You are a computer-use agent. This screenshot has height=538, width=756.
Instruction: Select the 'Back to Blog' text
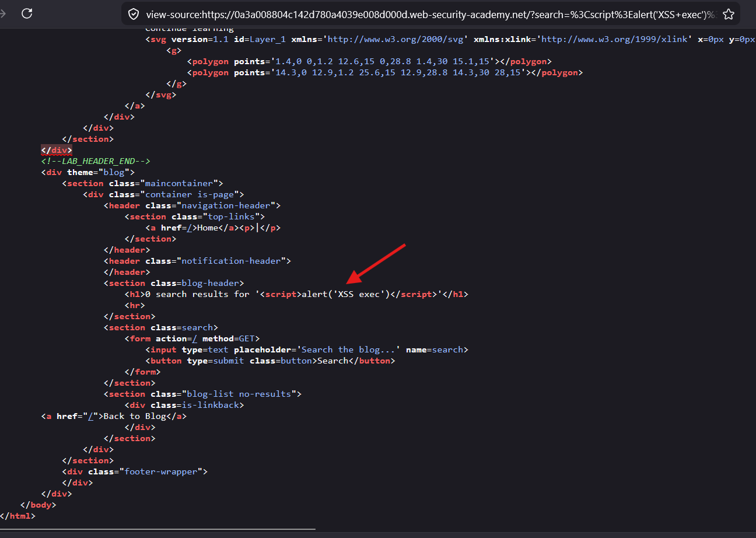point(135,416)
